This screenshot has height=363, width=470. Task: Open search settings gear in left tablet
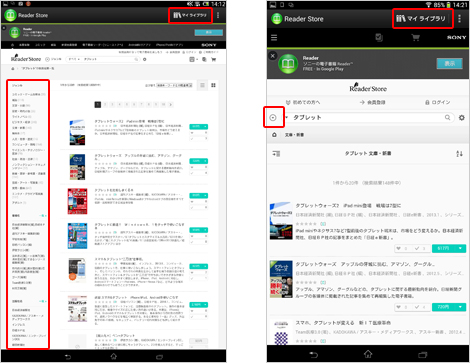[x=144, y=59]
